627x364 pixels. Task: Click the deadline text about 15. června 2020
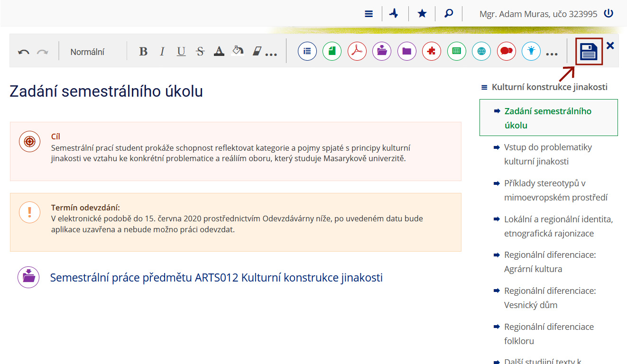237,224
